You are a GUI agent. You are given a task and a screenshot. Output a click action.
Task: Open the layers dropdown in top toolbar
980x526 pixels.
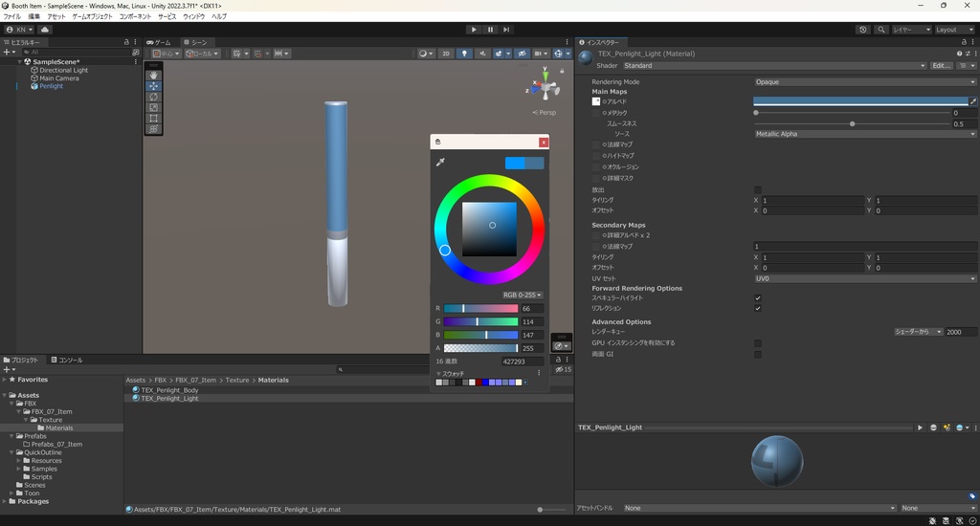click(x=911, y=30)
